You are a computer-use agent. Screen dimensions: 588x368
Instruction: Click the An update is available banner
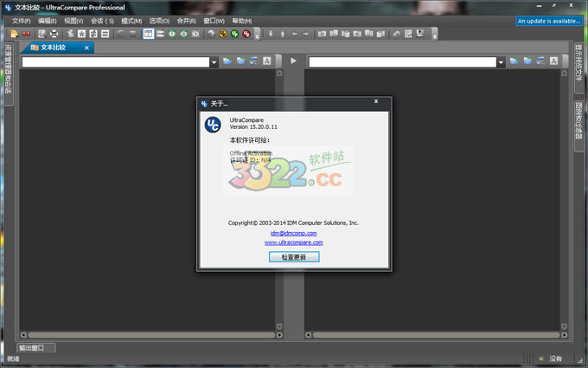tap(549, 21)
